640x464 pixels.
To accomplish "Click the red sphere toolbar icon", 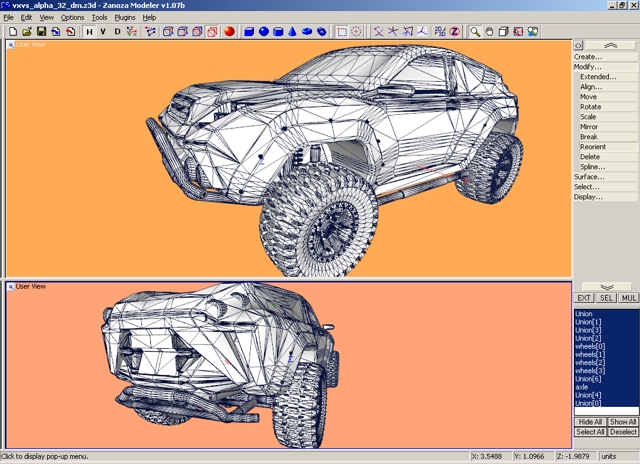I will point(229,32).
